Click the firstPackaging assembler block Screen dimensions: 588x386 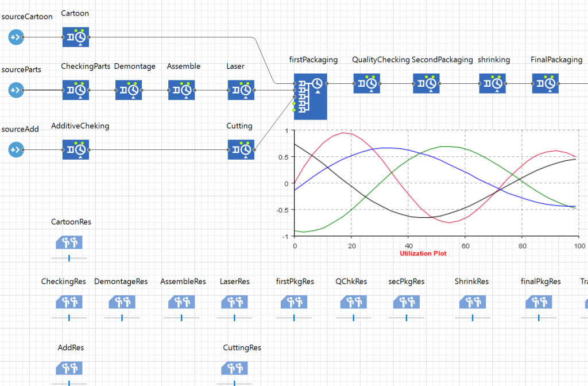[310, 96]
